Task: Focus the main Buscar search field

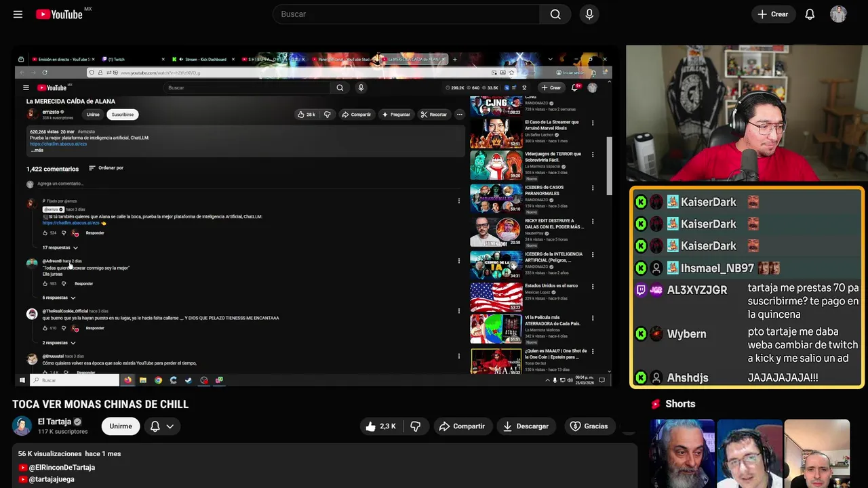Action: click(406, 14)
